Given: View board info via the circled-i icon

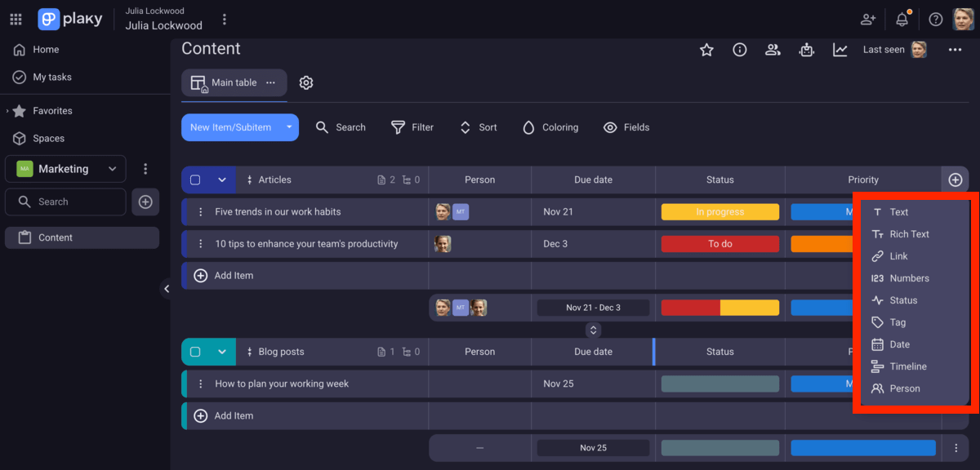Looking at the screenshot, I should (x=739, y=50).
